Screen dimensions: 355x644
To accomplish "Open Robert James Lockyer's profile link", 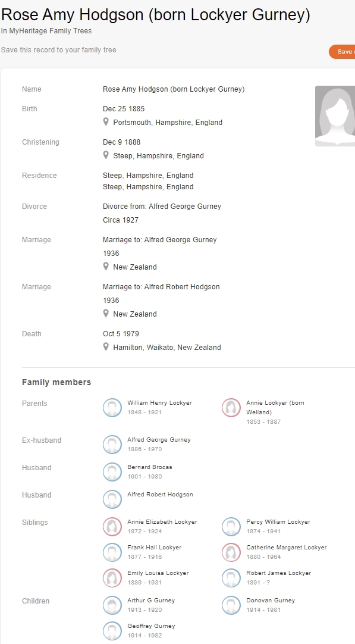I will (x=279, y=573).
